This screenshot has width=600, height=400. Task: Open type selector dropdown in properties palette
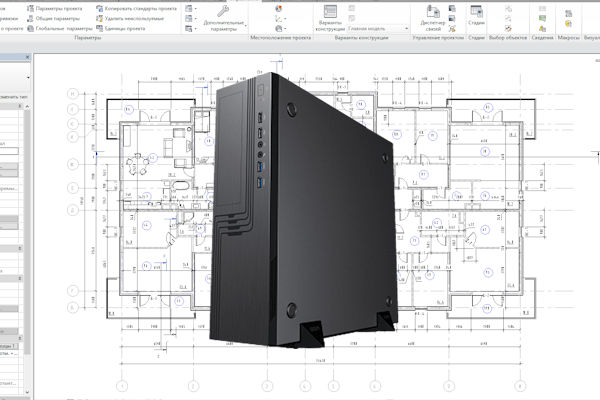[28, 78]
